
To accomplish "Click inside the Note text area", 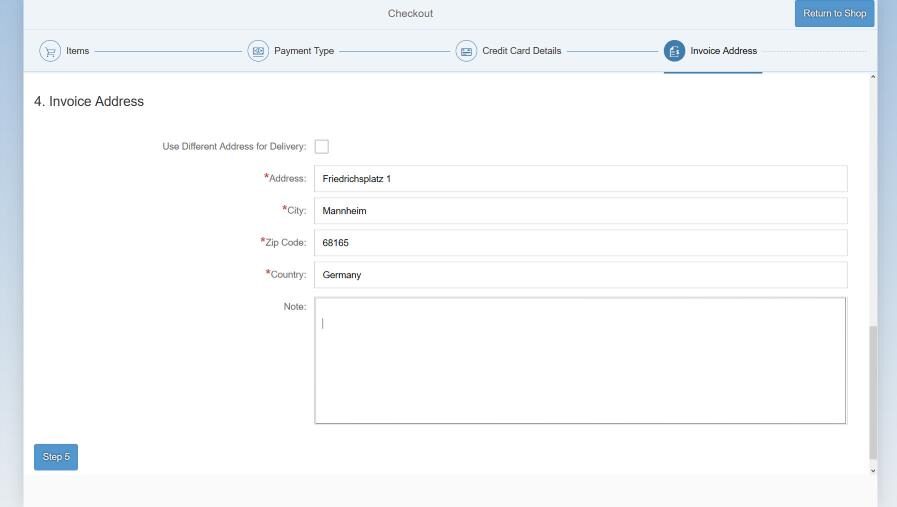I will coord(580,360).
